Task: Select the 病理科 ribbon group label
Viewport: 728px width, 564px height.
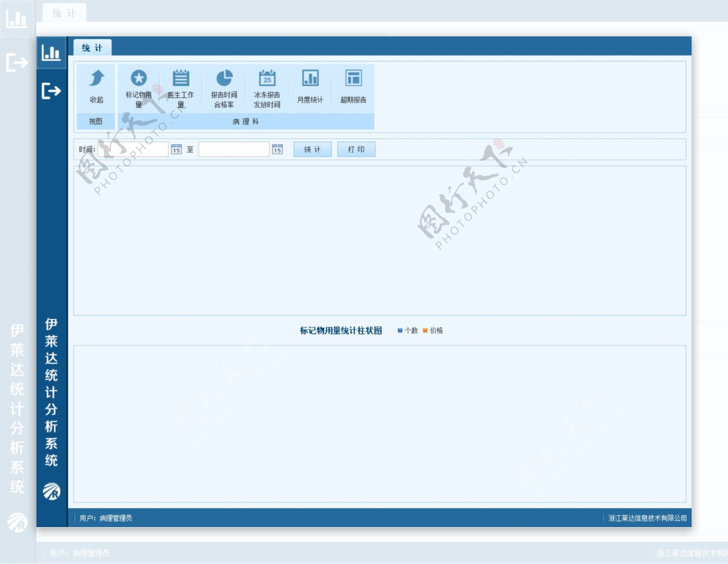Action: 246,121
